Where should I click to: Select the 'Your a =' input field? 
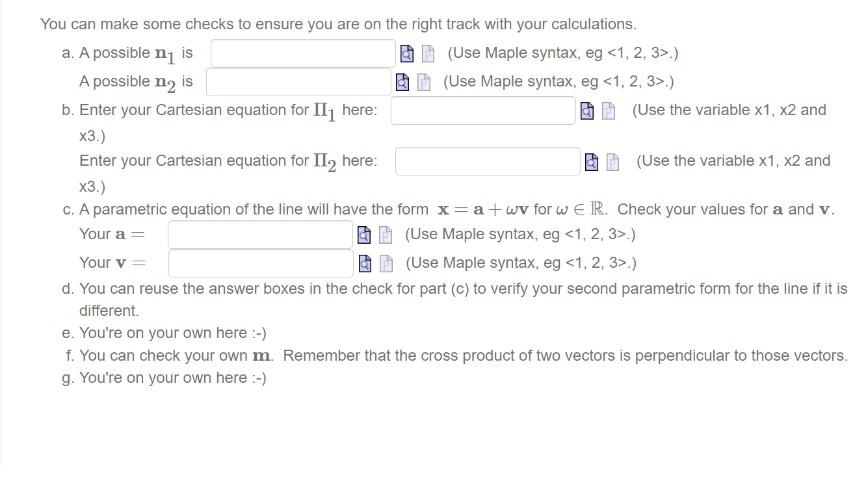[x=260, y=235]
